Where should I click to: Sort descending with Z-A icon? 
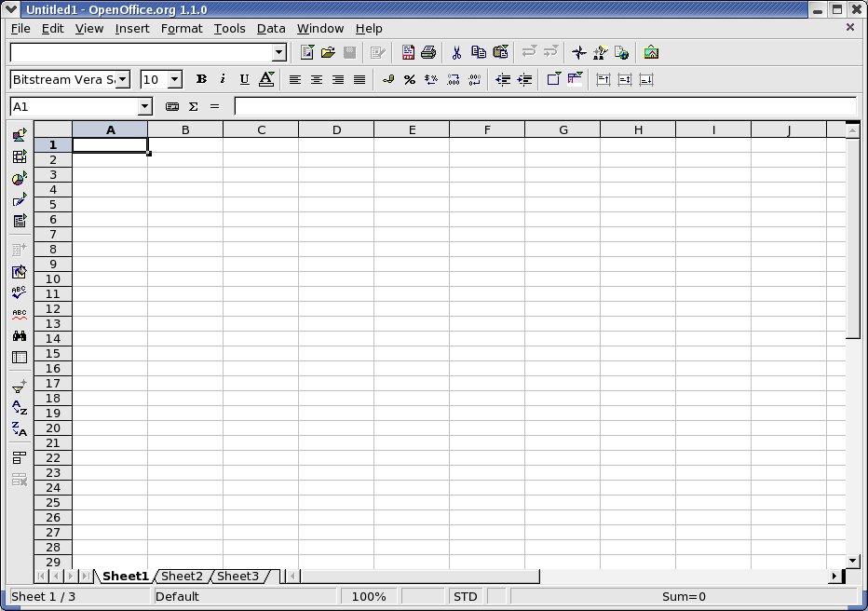tap(20, 429)
